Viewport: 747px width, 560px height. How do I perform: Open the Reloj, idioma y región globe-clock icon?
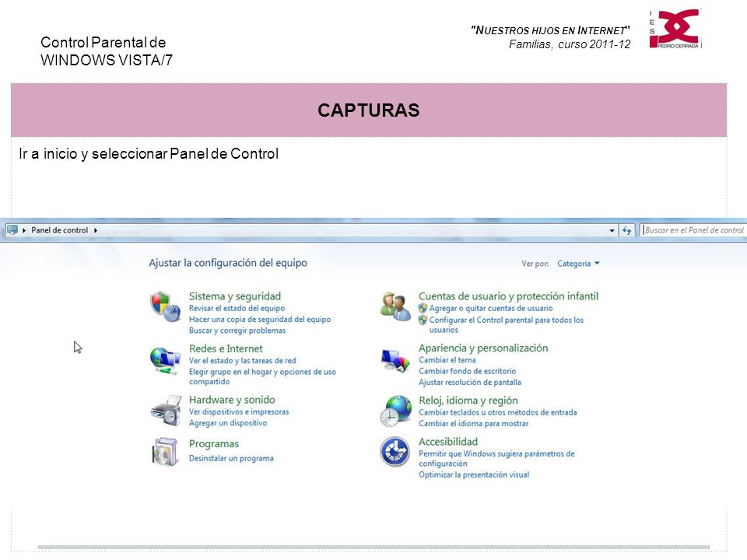pos(395,411)
